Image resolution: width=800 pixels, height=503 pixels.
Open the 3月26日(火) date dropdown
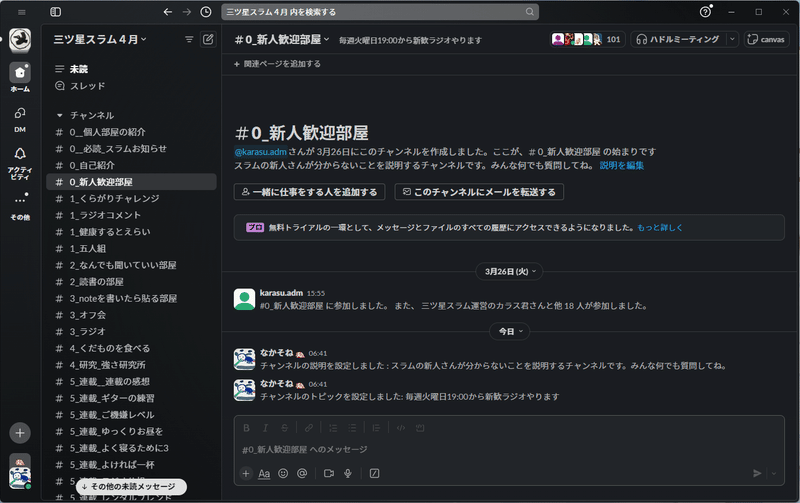click(x=509, y=271)
